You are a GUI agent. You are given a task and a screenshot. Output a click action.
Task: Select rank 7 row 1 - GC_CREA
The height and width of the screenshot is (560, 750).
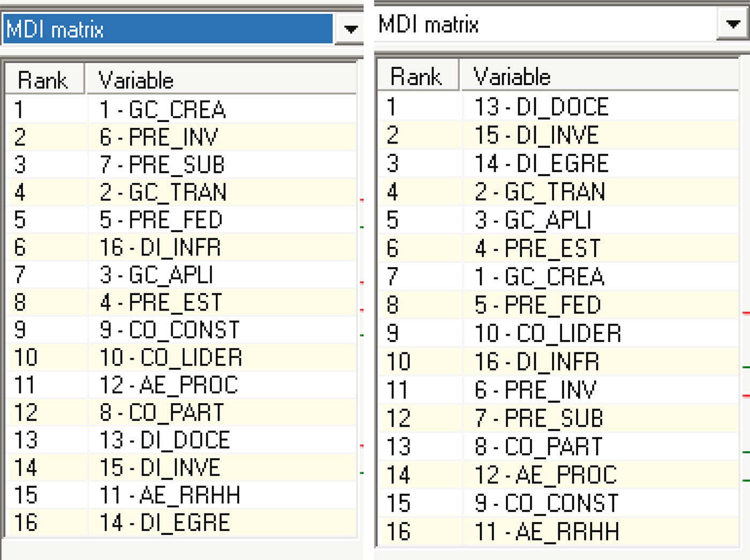[x=558, y=277]
